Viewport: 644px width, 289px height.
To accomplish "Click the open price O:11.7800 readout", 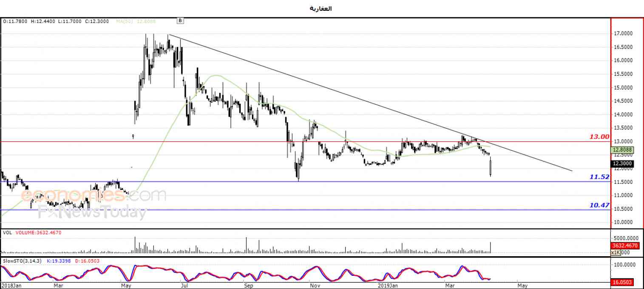I will [x=16, y=21].
